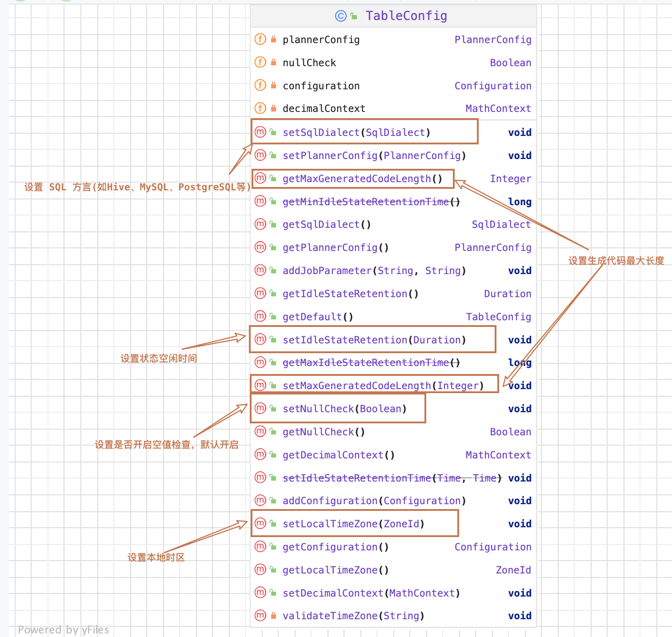Click the class icon beside TableConfig title
Viewport: 672px width, 637px height.
click(340, 16)
